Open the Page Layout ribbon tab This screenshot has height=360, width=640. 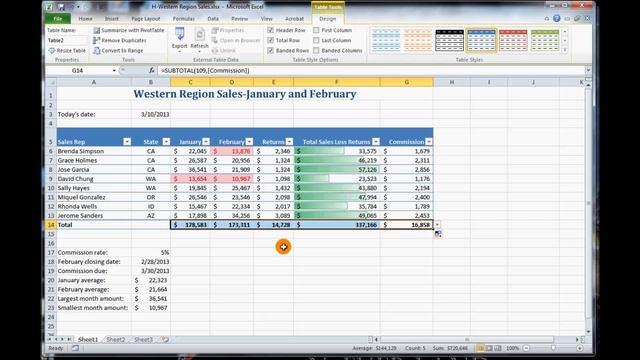click(x=146, y=19)
